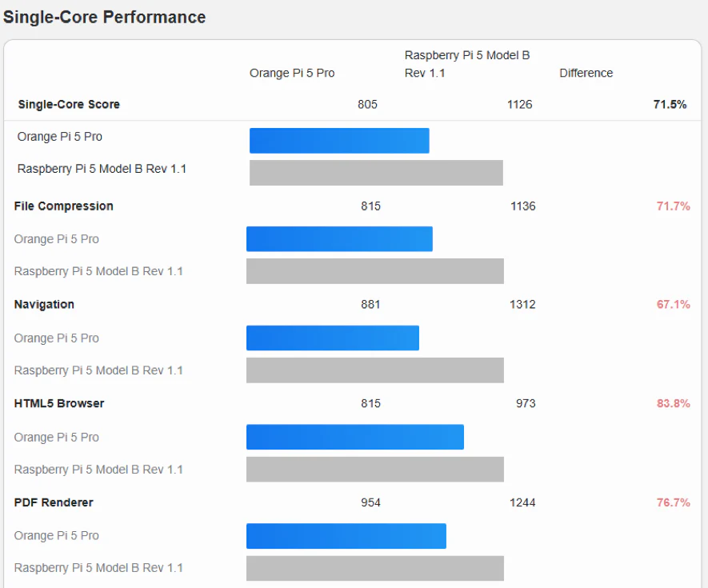The width and height of the screenshot is (708, 588).
Task: Click the gray Raspberry Pi bar under HTML5 Browser
Action: [x=374, y=469]
